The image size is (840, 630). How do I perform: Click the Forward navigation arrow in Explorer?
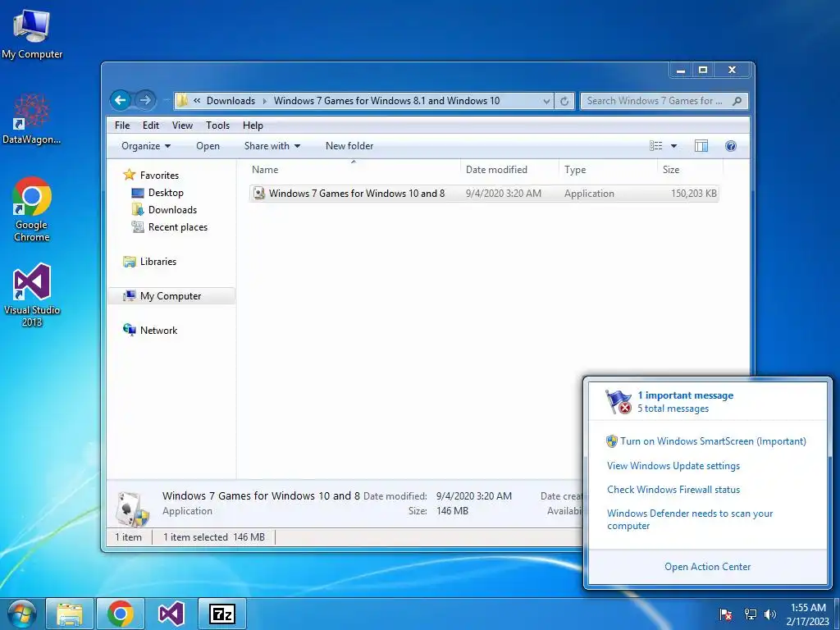(144, 99)
